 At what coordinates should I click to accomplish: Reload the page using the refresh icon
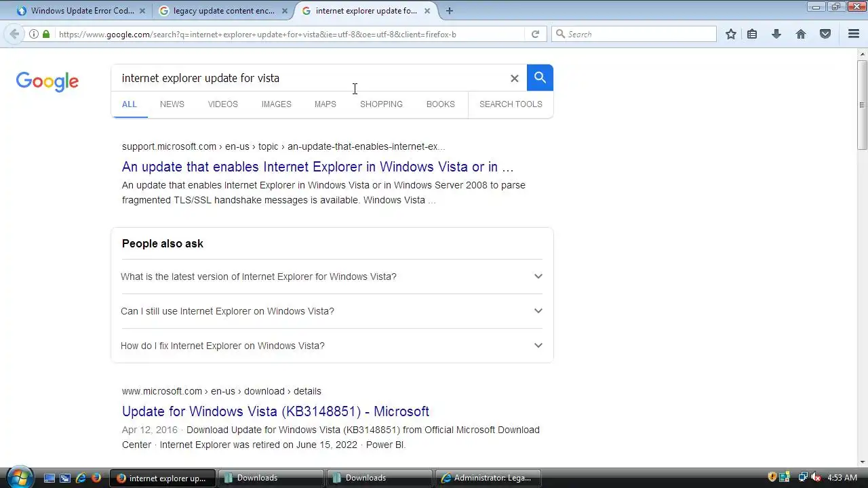[535, 34]
